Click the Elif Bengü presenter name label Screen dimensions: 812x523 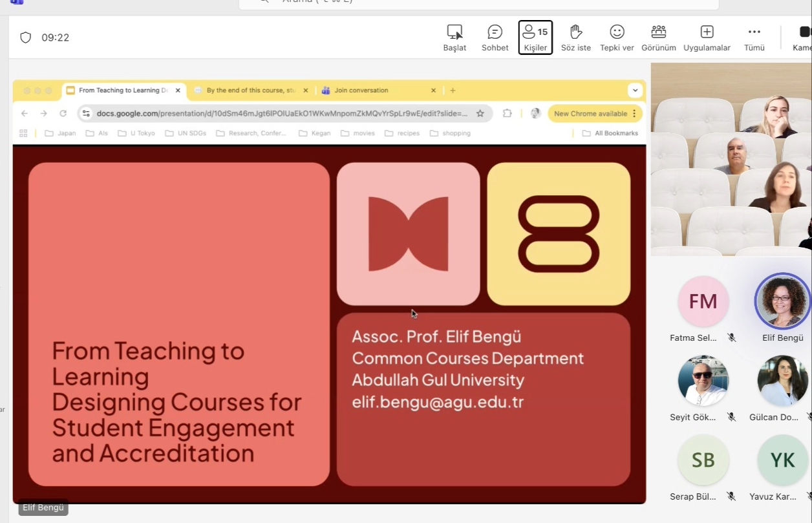[43, 507]
